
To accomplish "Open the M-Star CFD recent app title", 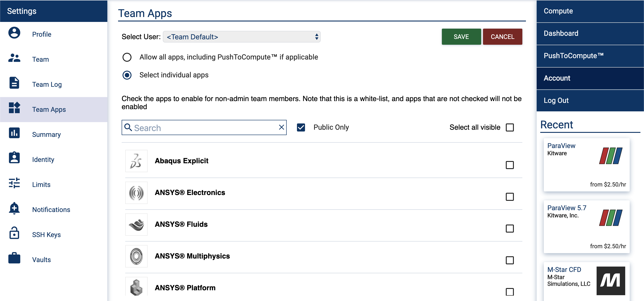I will tap(564, 269).
